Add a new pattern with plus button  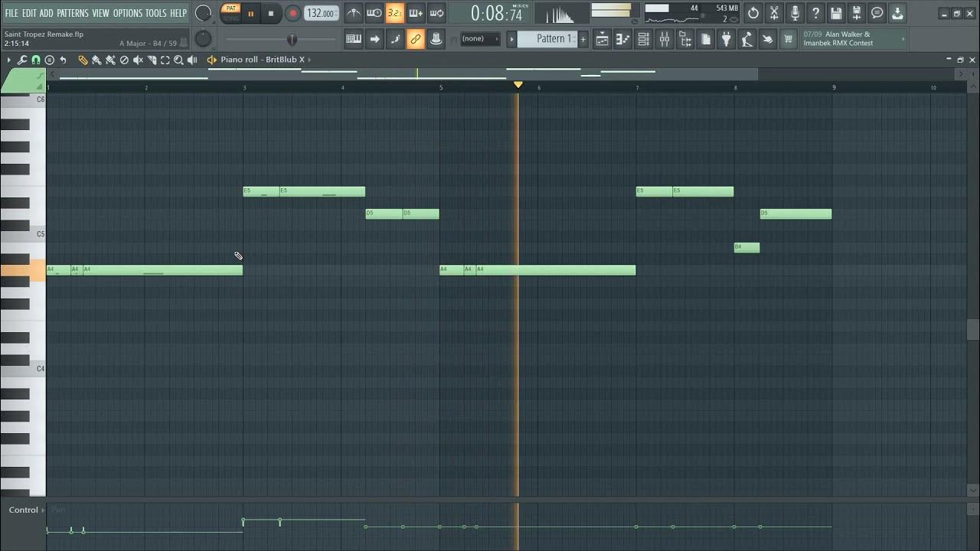pyautogui.click(x=583, y=39)
